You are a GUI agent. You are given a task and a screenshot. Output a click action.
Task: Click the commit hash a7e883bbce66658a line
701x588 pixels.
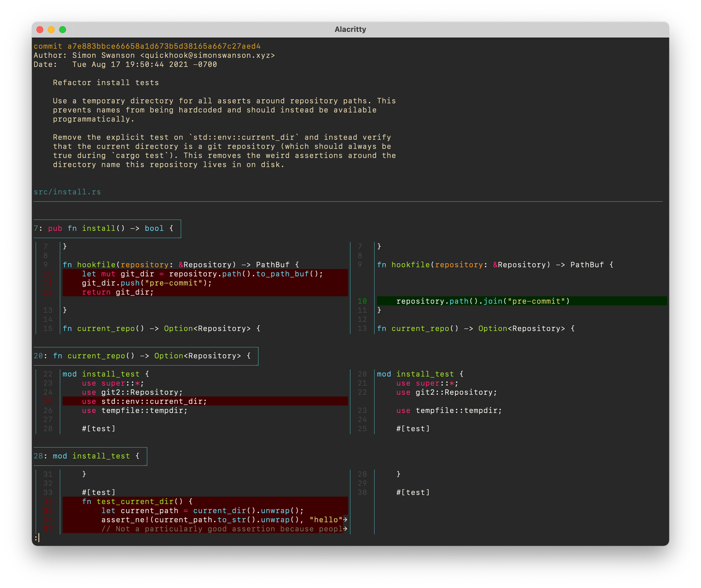click(147, 46)
